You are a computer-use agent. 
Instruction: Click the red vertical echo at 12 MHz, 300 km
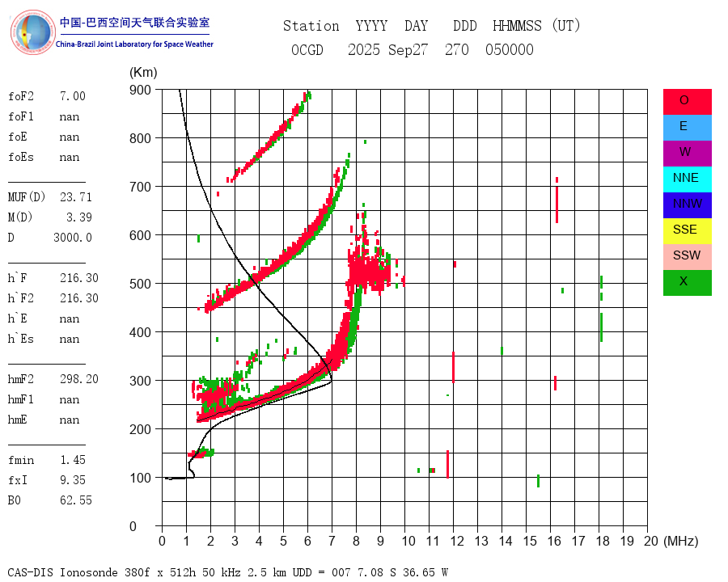453,368
